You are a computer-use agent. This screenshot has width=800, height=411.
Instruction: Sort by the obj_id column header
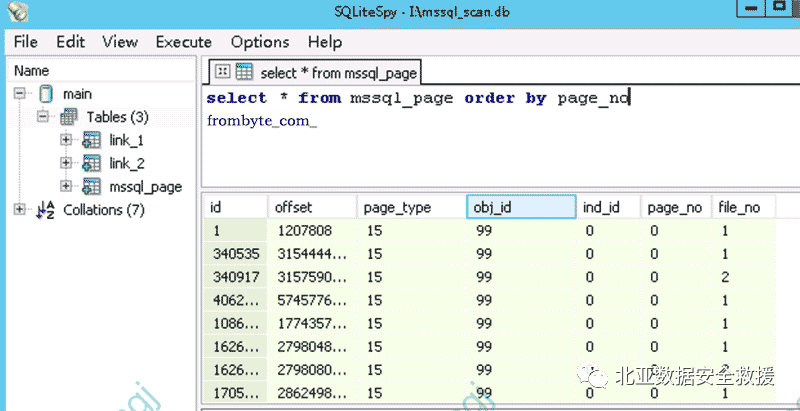pyautogui.click(x=521, y=207)
